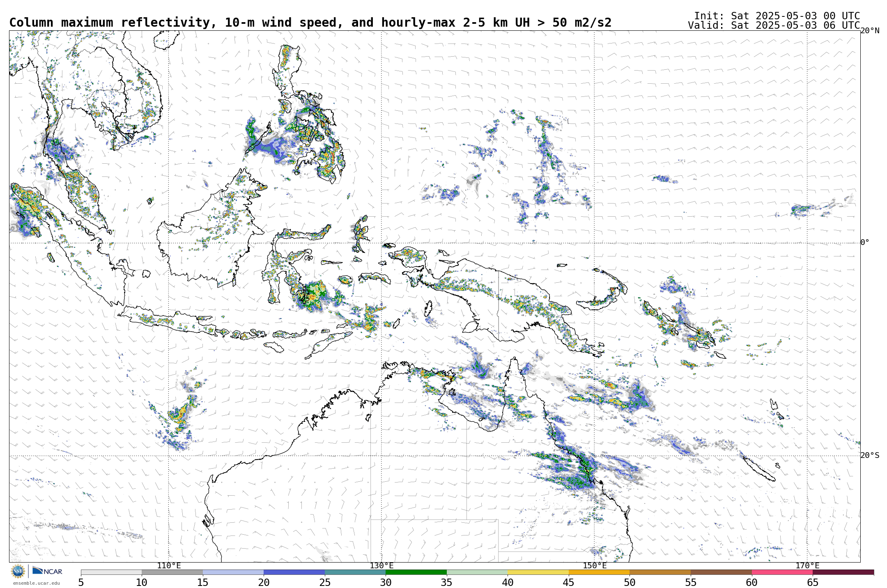This screenshot has width=887, height=588.
Task: Click the NSF logo icon
Action: click(x=18, y=571)
